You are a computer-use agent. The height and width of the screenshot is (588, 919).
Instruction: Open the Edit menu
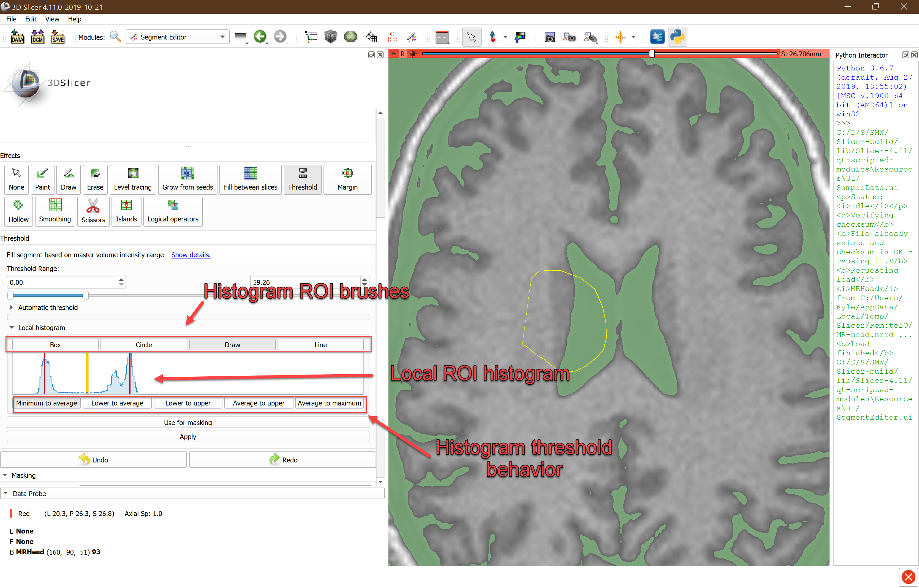(31, 19)
